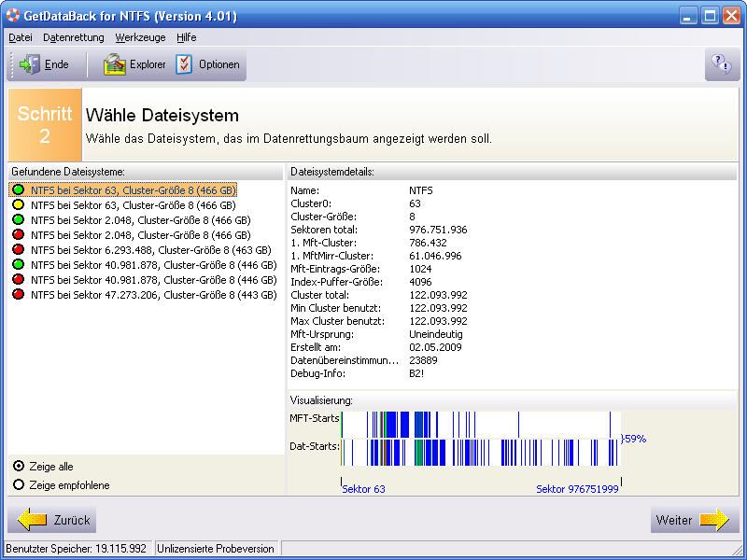Click the Dat-Starts visualization bar
The height and width of the screenshot is (560, 747).
click(x=481, y=453)
